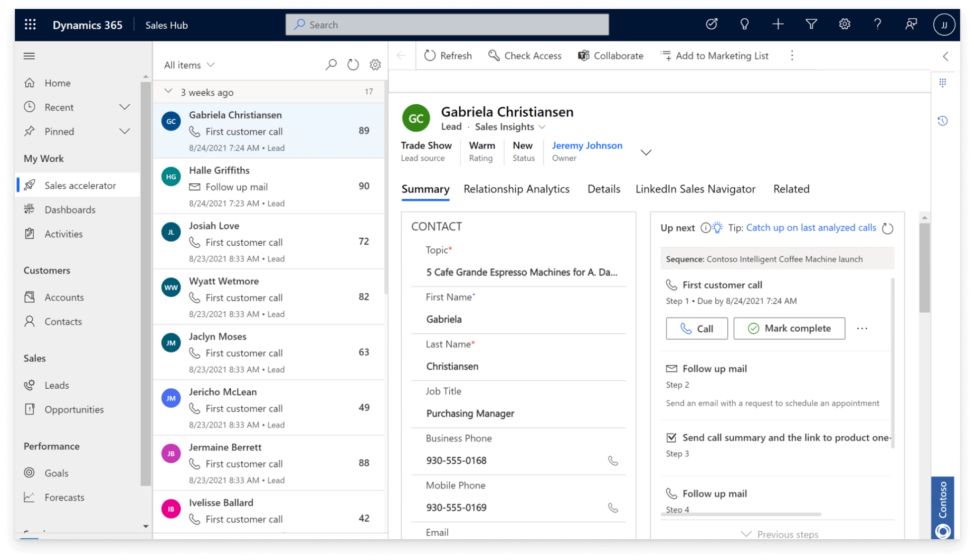Open more options for First customer call step
Screen dimensions: 974x560
862,329
